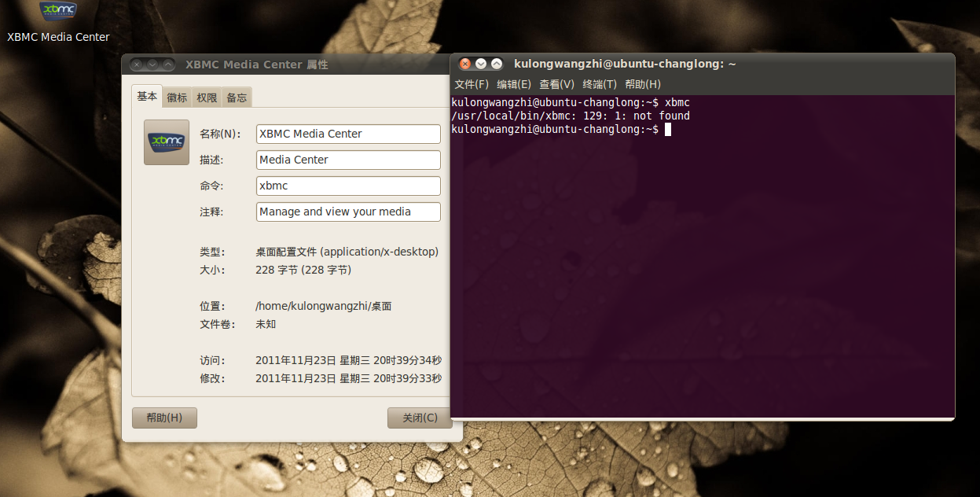Open the XBMC Media Center desktop icon
Image resolution: width=980 pixels, height=497 pixels.
[x=58, y=22]
